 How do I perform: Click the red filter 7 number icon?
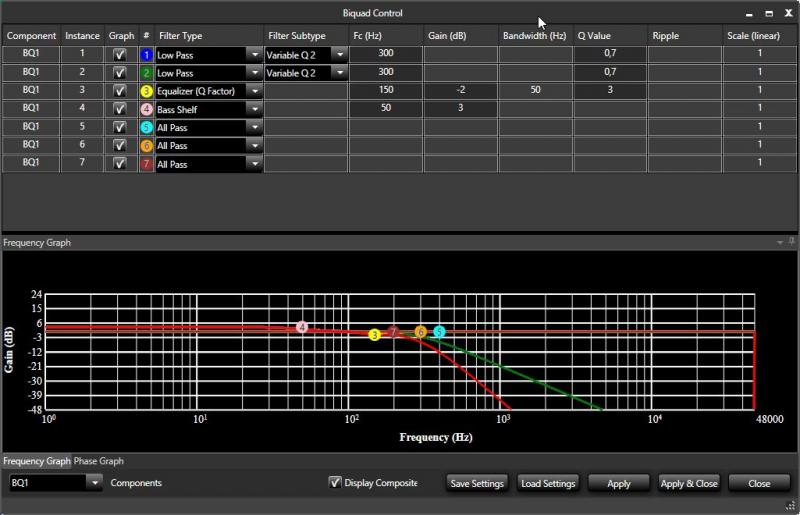click(146, 163)
